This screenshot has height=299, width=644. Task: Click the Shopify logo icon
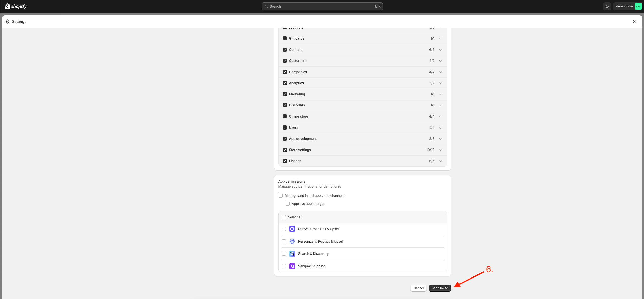click(x=8, y=6)
